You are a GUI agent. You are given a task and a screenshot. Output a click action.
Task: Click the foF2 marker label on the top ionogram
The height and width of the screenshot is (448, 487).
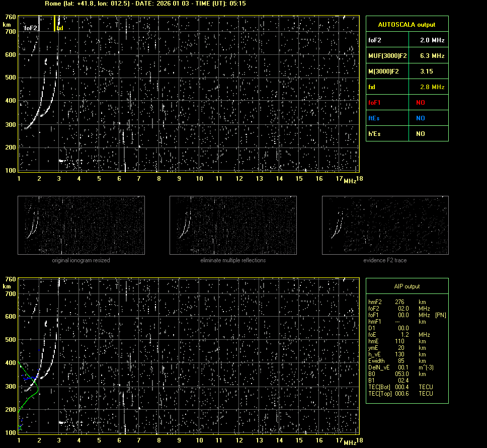point(31,28)
